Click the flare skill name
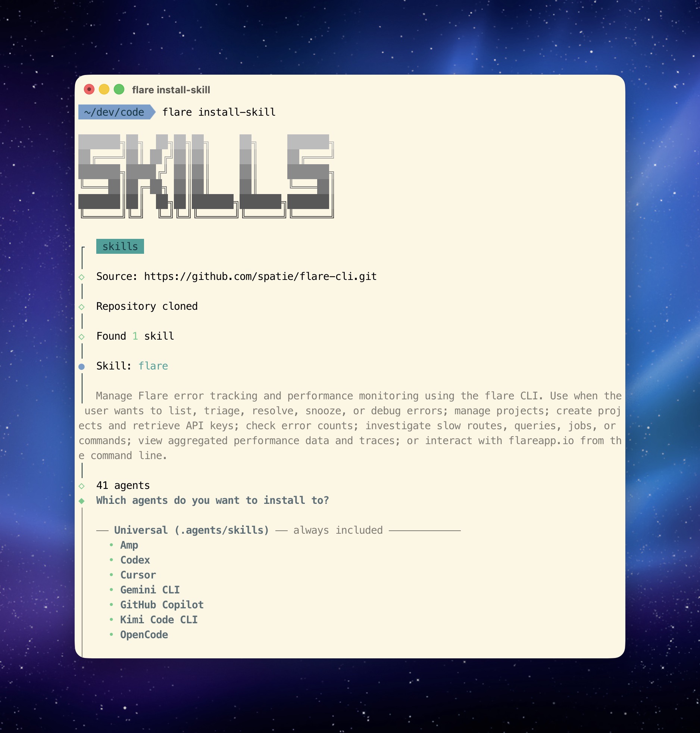The height and width of the screenshot is (733, 700). [x=153, y=366]
